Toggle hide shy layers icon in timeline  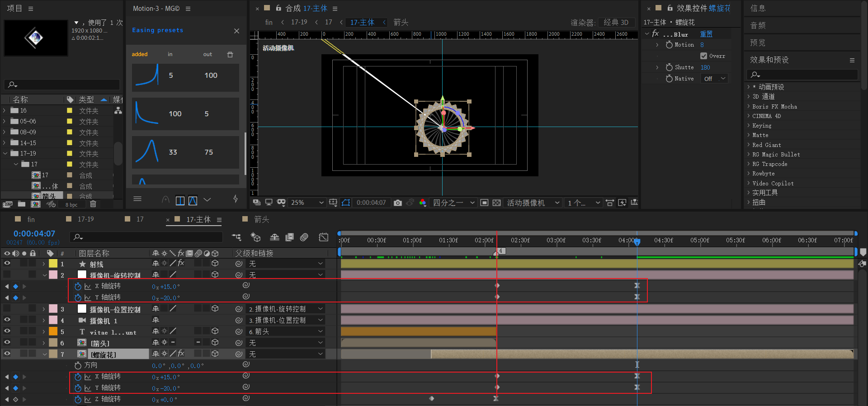coord(274,237)
